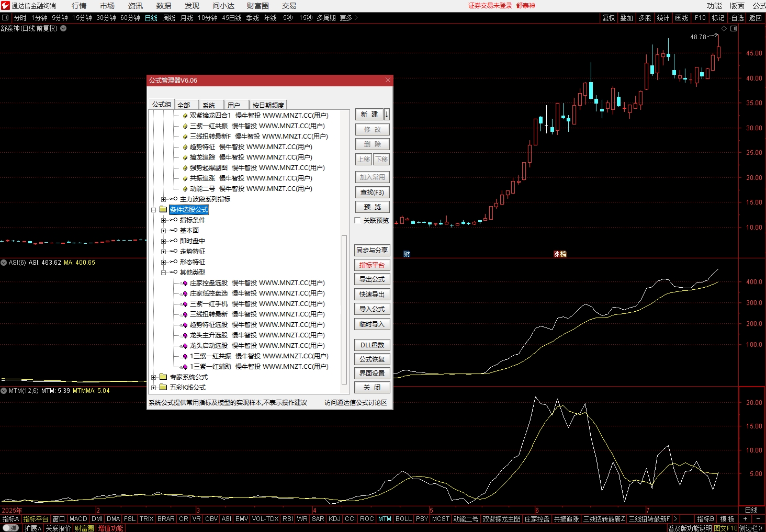Collapse the 条件选股公式 folder
Image resolution: width=766 pixels, height=532 pixels.
(x=154, y=210)
